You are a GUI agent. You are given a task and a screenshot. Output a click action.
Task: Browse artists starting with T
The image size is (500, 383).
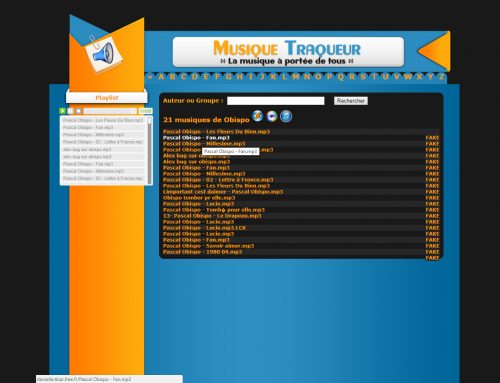pos(374,77)
